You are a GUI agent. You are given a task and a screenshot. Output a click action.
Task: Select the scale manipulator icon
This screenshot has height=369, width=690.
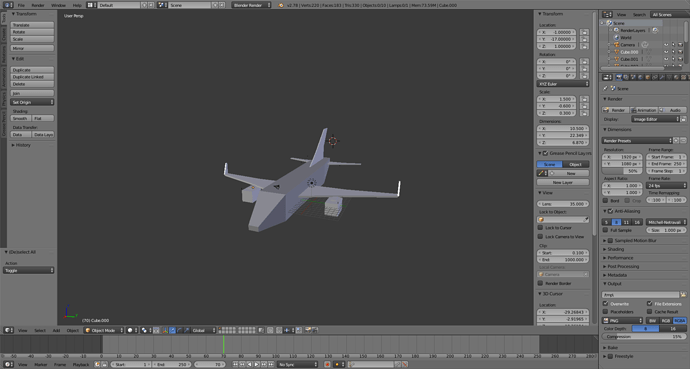(x=187, y=330)
